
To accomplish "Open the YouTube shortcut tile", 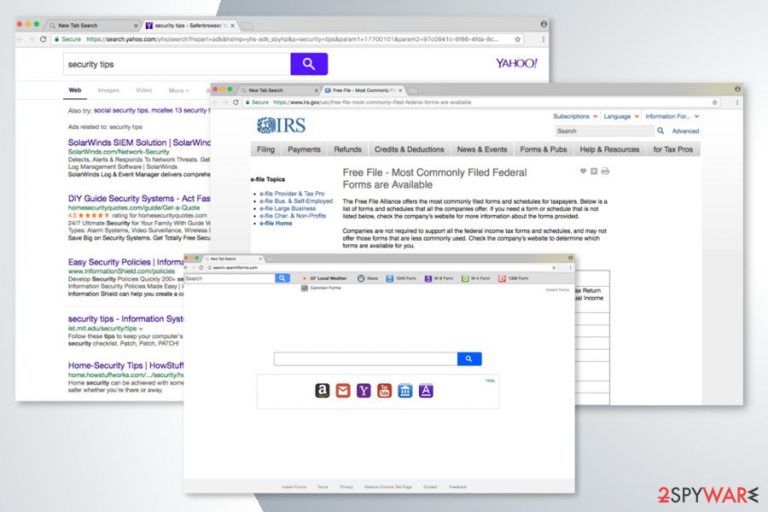I will [384, 390].
